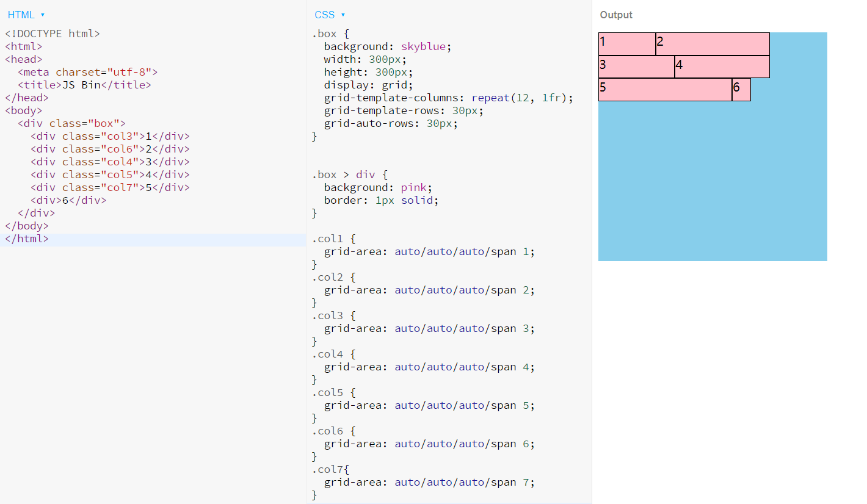Open the CSS panel dropdown
Viewport: 867px width, 504px height.
[x=330, y=15]
